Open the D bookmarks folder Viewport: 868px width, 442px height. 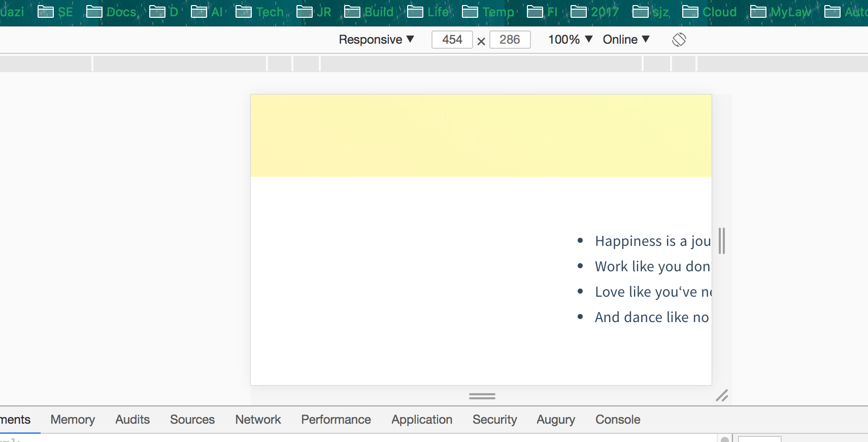pos(163,12)
